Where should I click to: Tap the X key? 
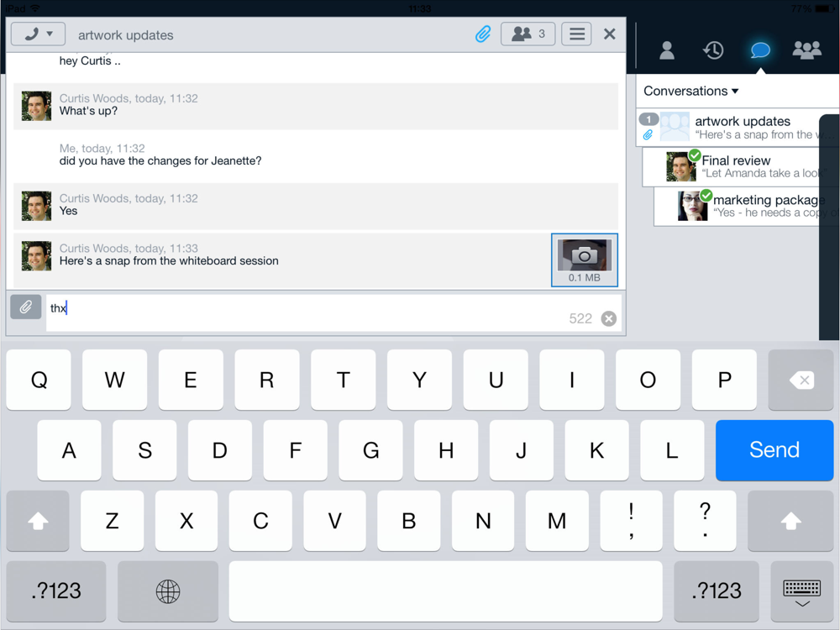[186, 521]
